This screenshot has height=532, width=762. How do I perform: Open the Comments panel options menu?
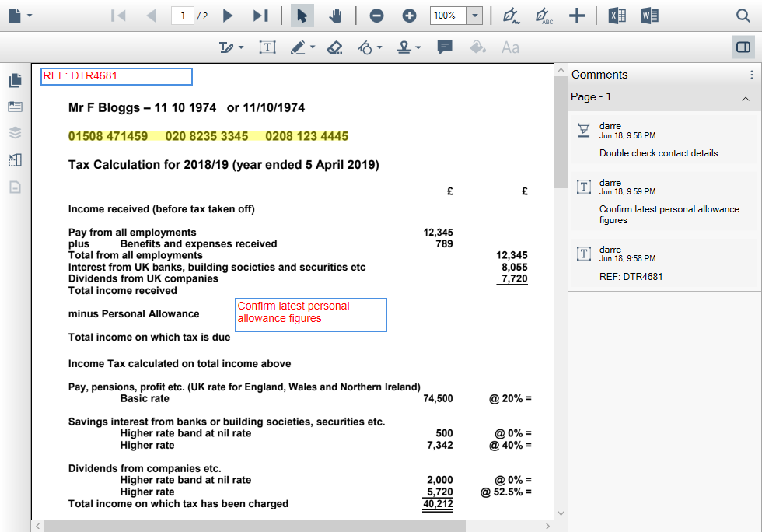point(751,75)
